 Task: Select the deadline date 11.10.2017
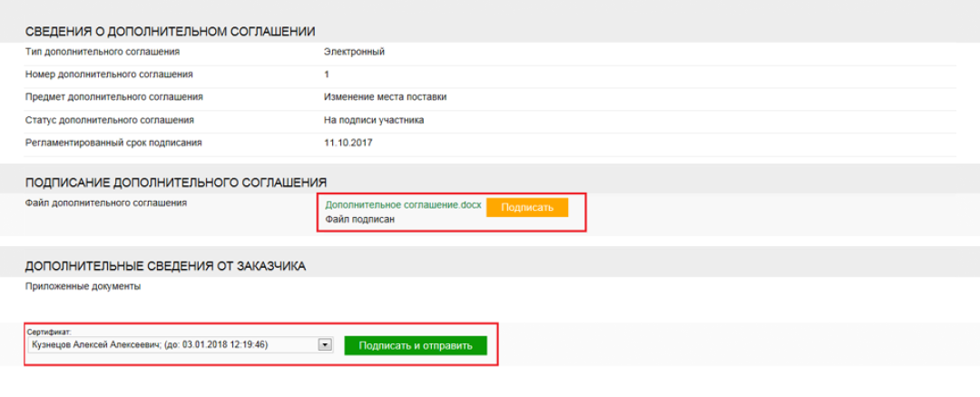[348, 143]
